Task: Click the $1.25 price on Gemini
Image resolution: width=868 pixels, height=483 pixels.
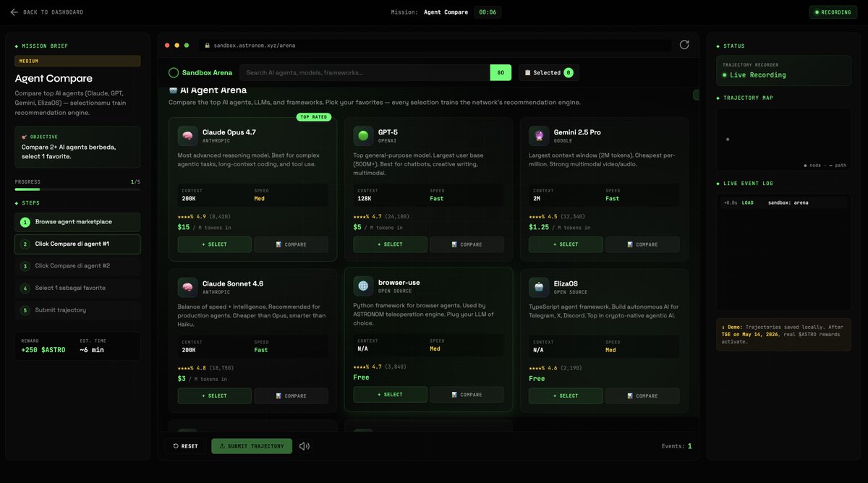Action: tap(539, 227)
